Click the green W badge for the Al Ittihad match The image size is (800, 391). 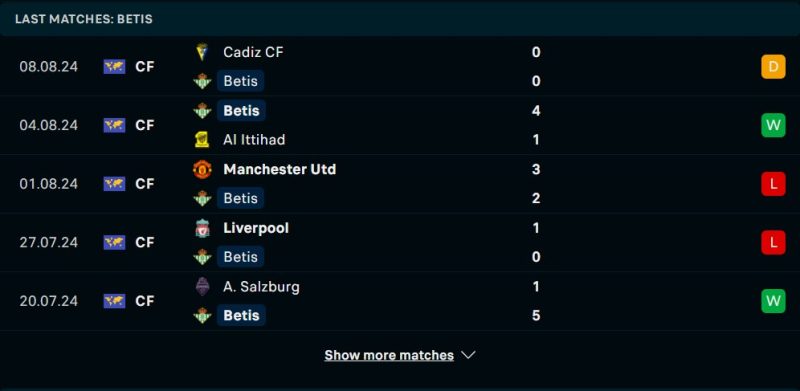coord(773,126)
